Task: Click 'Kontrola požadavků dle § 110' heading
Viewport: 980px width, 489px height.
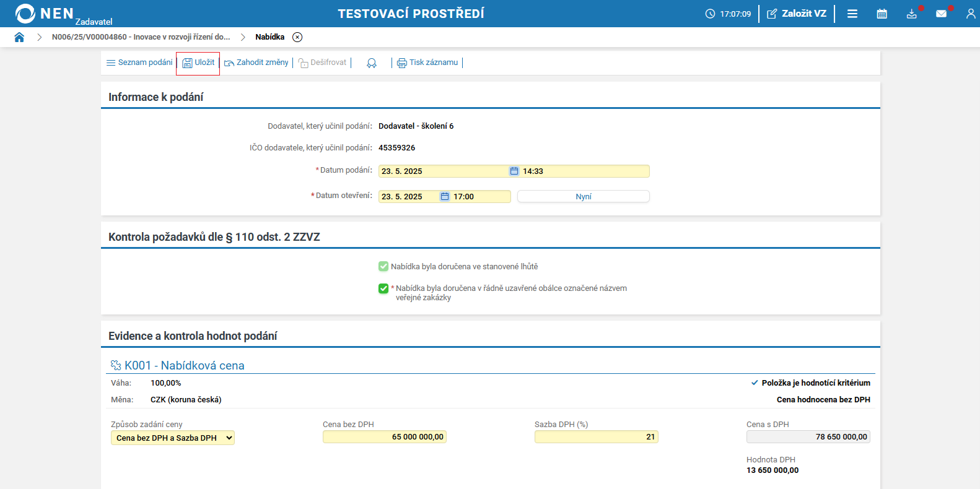Action: click(x=214, y=237)
